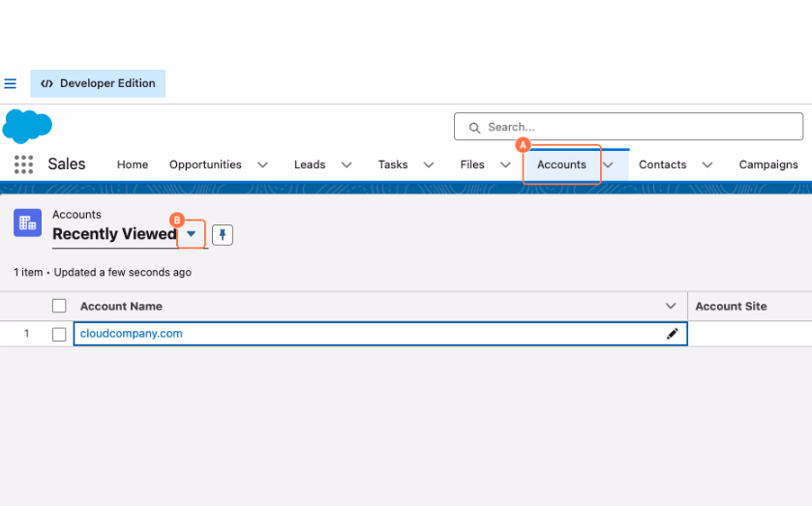812x506 pixels.
Task: Click the Salesforce cloud logo
Action: click(x=27, y=126)
